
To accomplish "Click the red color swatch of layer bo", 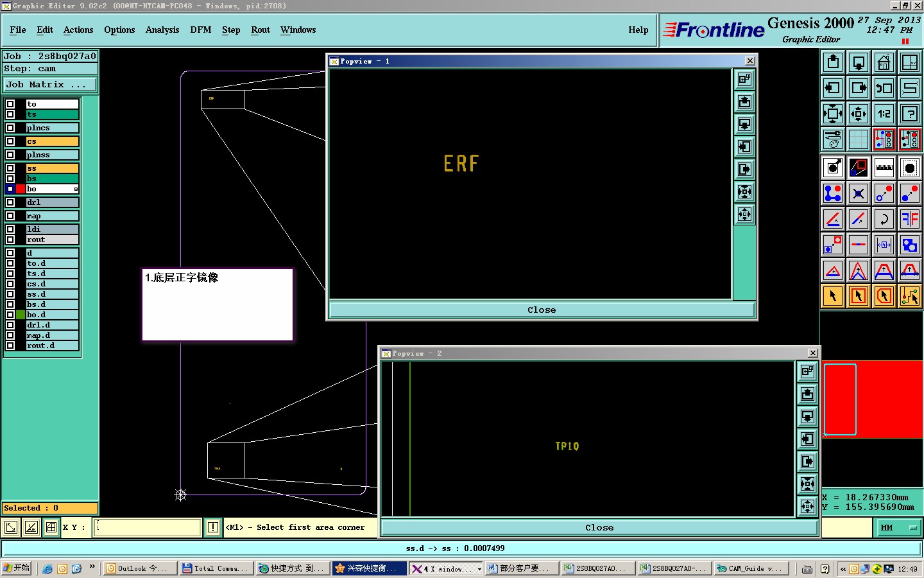I will (21, 189).
